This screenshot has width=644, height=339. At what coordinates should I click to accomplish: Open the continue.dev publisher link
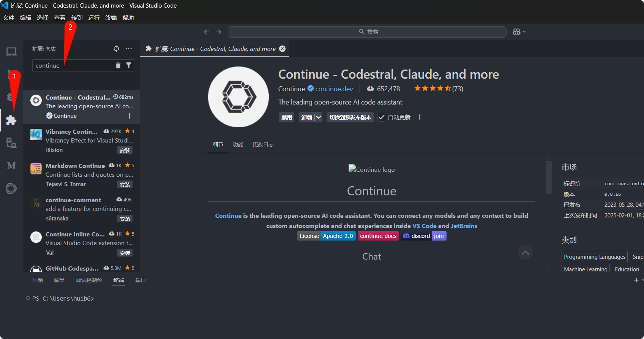pyautogui.click(x=334, y=89)
